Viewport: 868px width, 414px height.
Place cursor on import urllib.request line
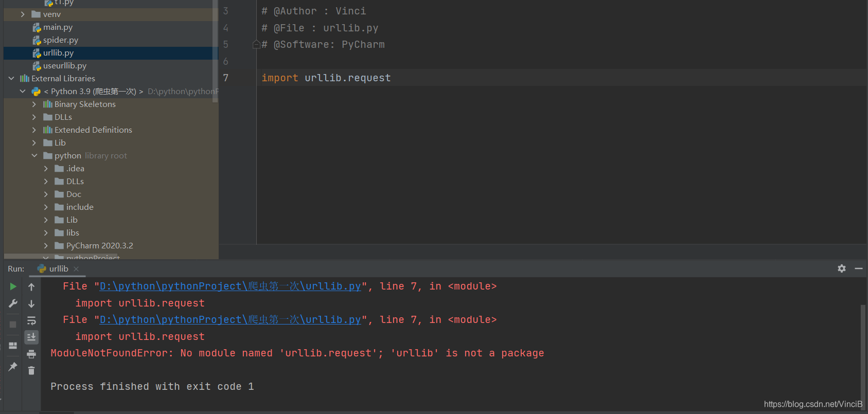[326, 78]
